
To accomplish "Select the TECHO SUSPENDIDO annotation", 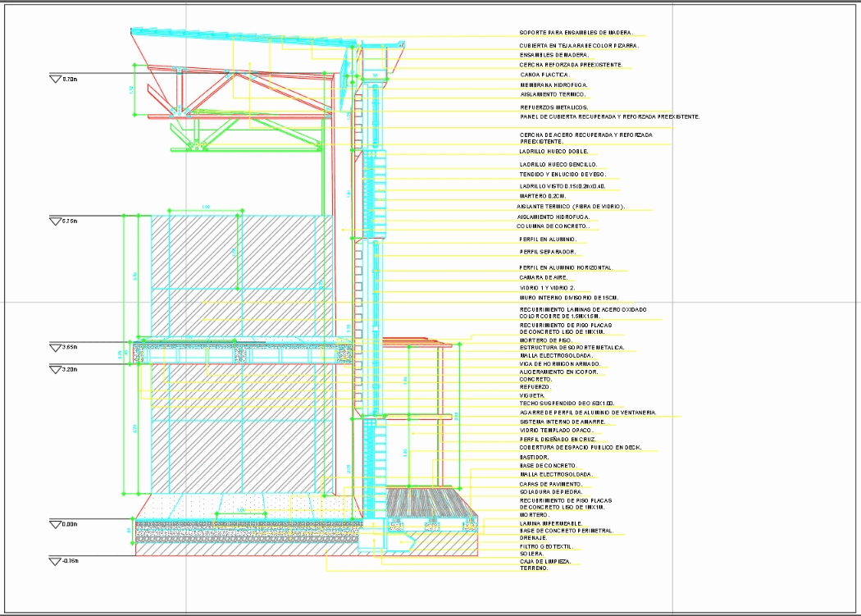I will 566,403.
